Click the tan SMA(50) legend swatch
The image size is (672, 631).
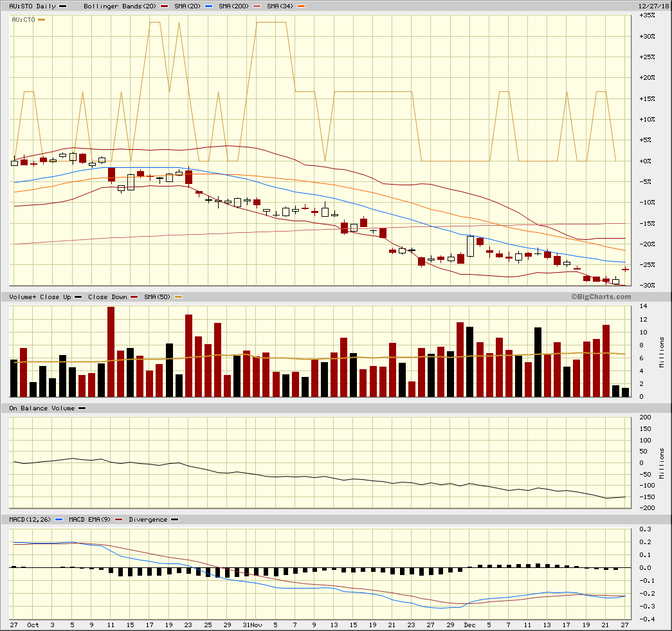tap(178, 297)
